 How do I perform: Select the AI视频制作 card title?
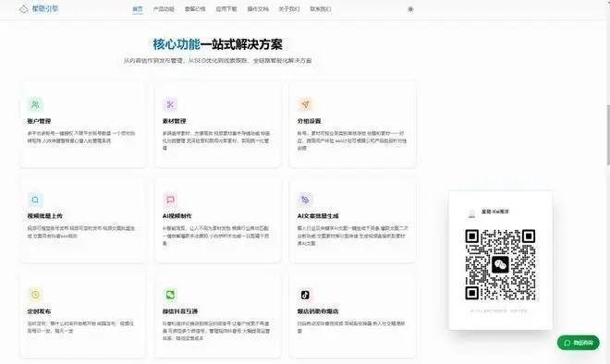[177, 216]
